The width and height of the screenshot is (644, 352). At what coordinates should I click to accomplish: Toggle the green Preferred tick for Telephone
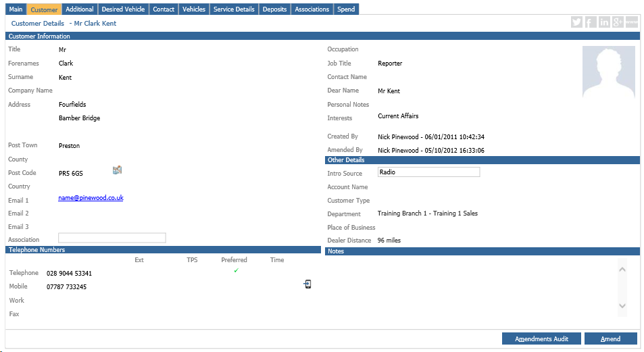point(236,270)
